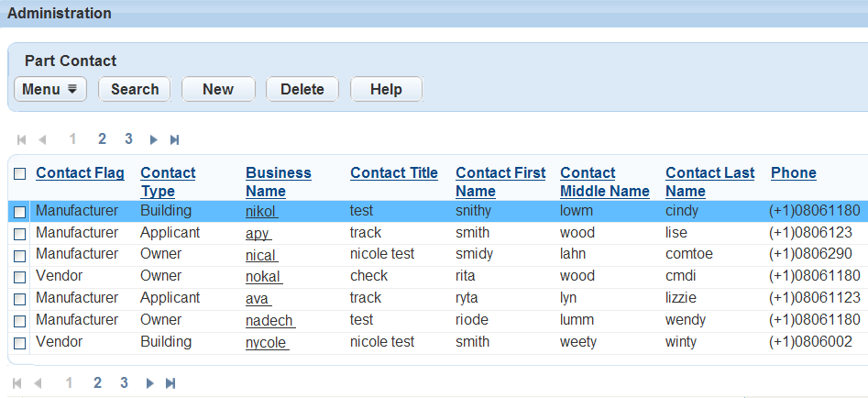Check the box for the nikol row
868x398 pixels.
pyautogui.click(x=20, y=212)
